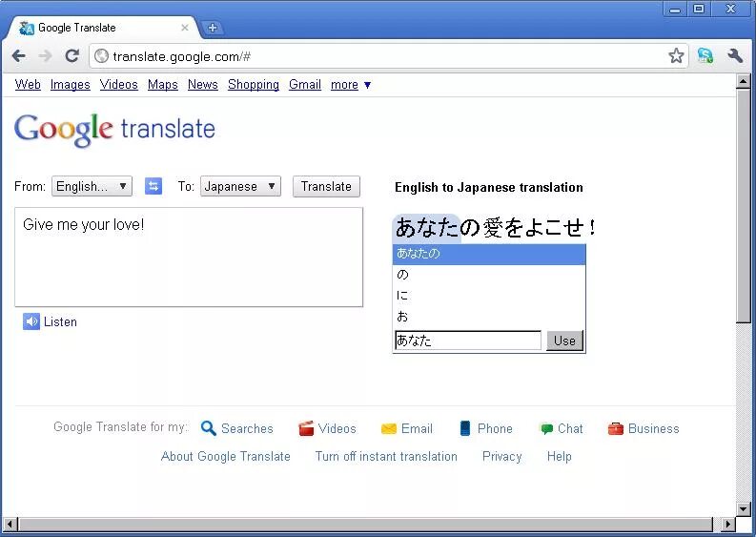Open the From language English dropdown

point(92,186)
